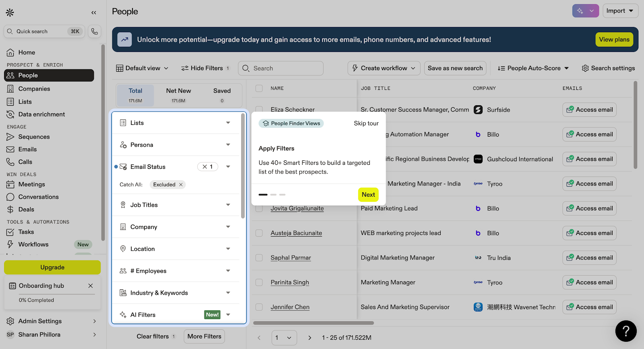The image size is (644, 349).
Task: Toggle Hide Filters panel
Action: coord(205,68)
